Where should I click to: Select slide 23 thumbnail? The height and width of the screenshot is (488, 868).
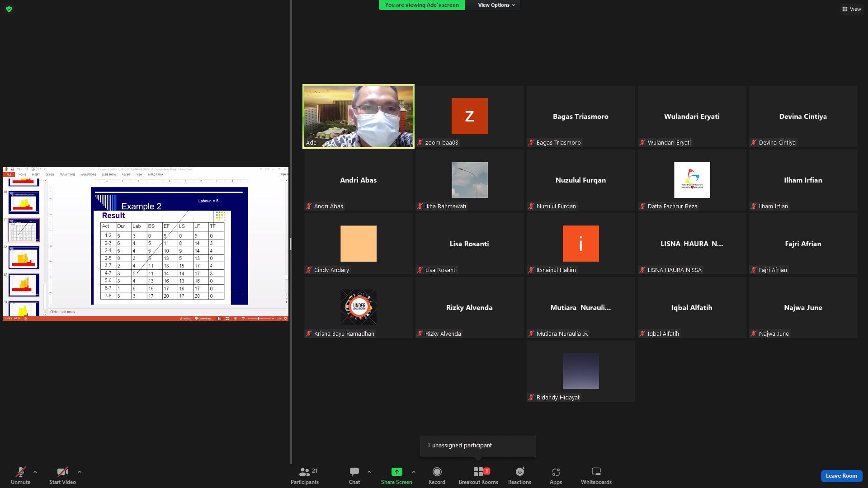(24, 285)
